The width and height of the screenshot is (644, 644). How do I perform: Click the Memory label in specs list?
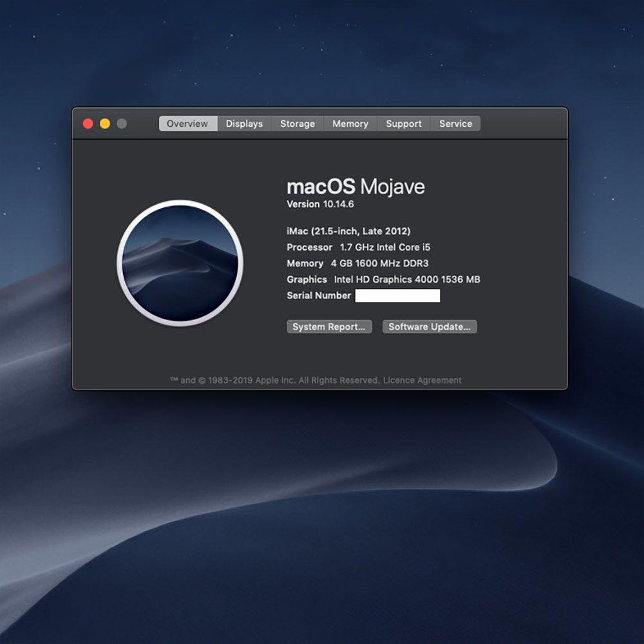click(x=305, y=263)
